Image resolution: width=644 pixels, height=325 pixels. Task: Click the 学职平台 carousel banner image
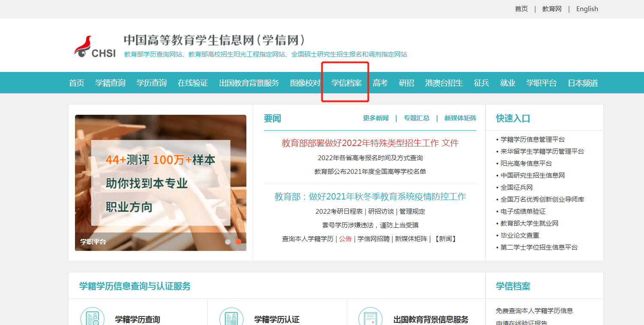coord(161,183)
